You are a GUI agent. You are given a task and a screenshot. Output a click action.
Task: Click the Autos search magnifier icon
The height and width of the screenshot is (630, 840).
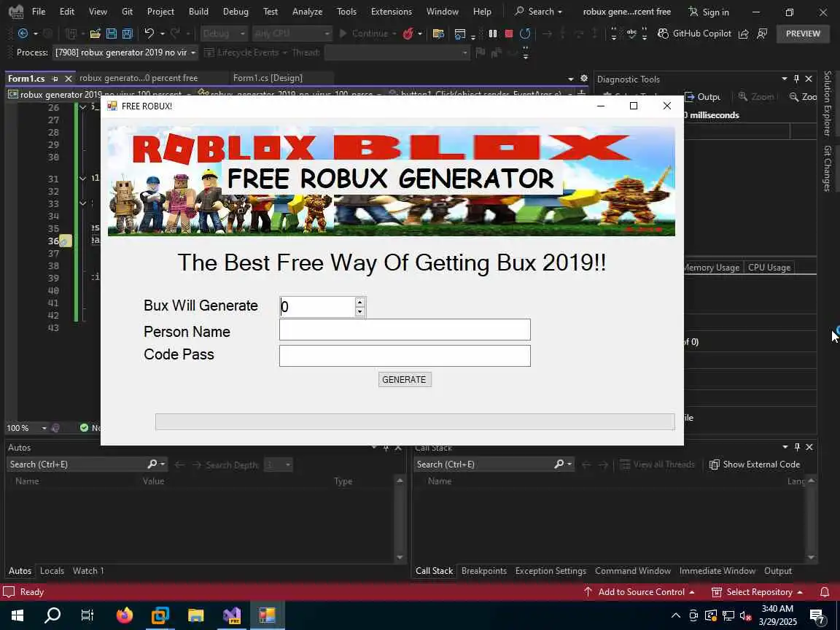(x=152, y=464)
